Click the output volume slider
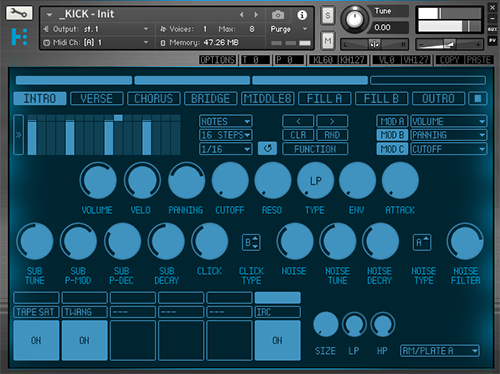The height and width of the screenshot is (374, 500). point(449,44)
